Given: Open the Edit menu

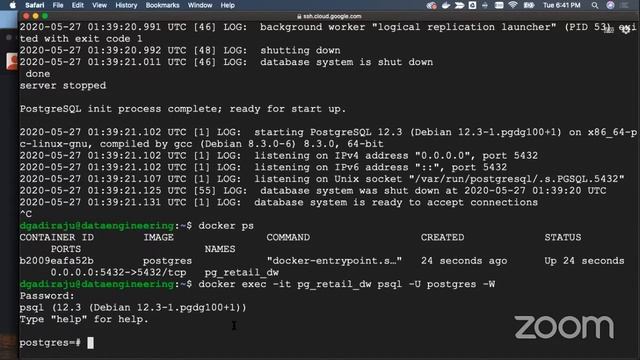Looking at the screenshot, I should click(x=78, y=5).
